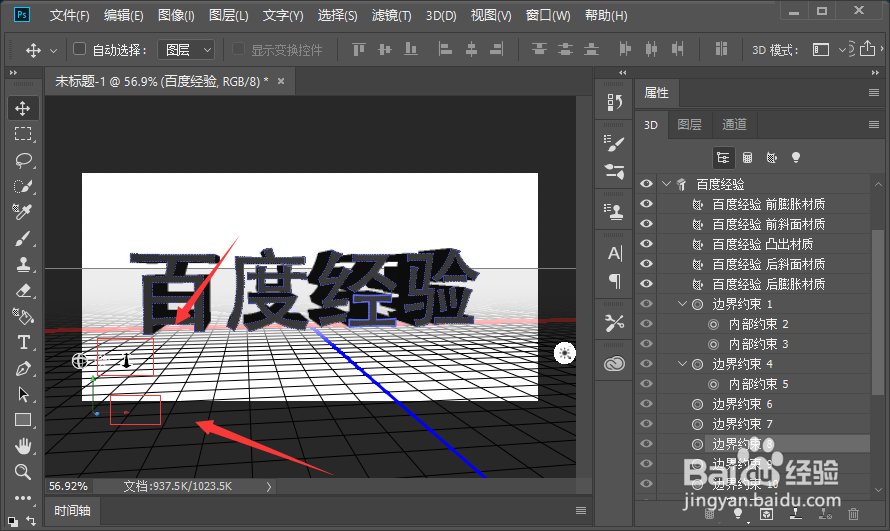The width and height of the screenshot is (890, 531).
Task: Open the 时间轴 panel tab
Action: pyautogui.click(x=72, y=511)
